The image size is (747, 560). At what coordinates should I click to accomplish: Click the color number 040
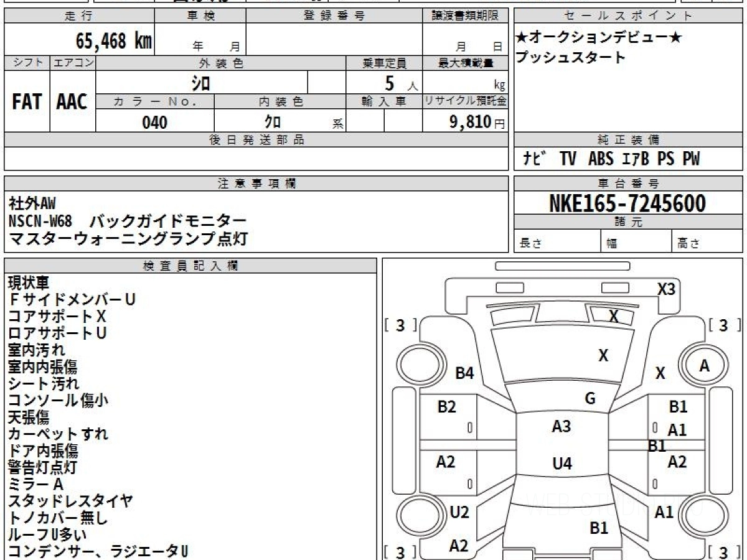tap(154, 123)
